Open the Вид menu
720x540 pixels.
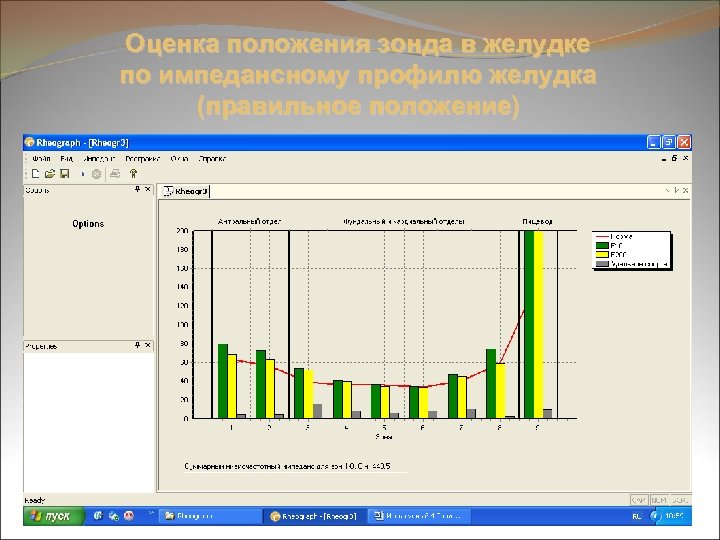(67, 159)
